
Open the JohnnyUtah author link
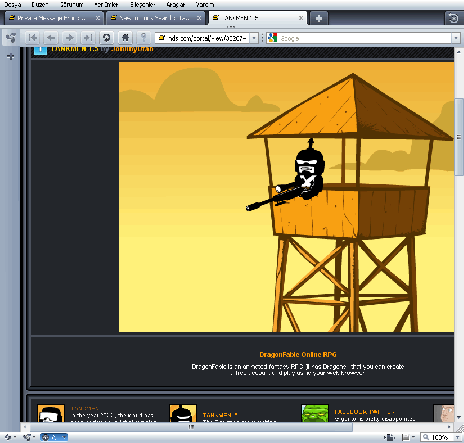[x=132, y=49]
